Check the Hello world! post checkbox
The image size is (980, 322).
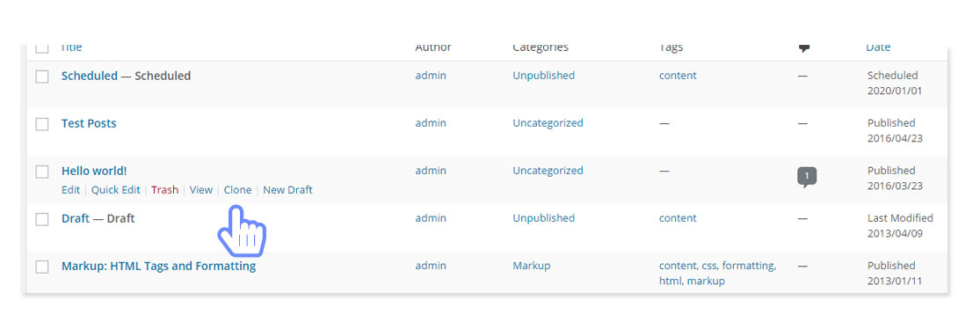point(42,172)
